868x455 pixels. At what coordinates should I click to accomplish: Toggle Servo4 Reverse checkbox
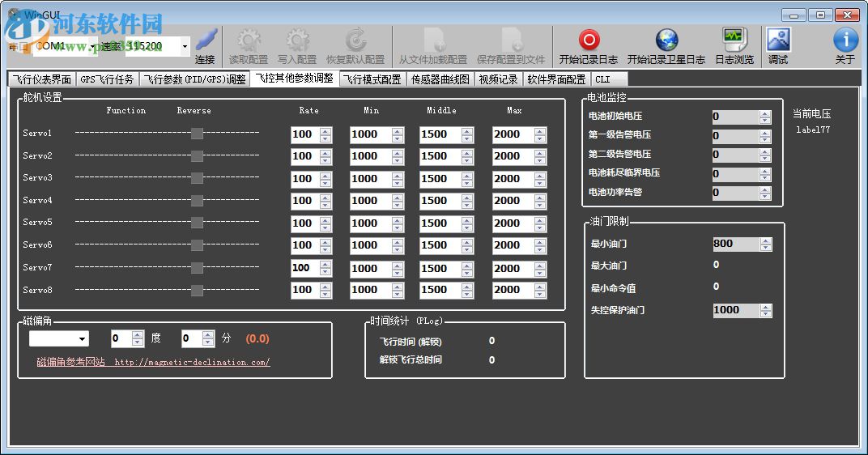197,200
